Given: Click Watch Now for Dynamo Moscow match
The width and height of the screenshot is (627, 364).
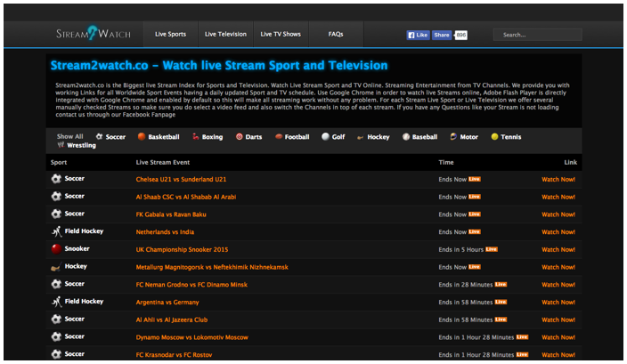Looking at the screenshot, I should 558,337.
